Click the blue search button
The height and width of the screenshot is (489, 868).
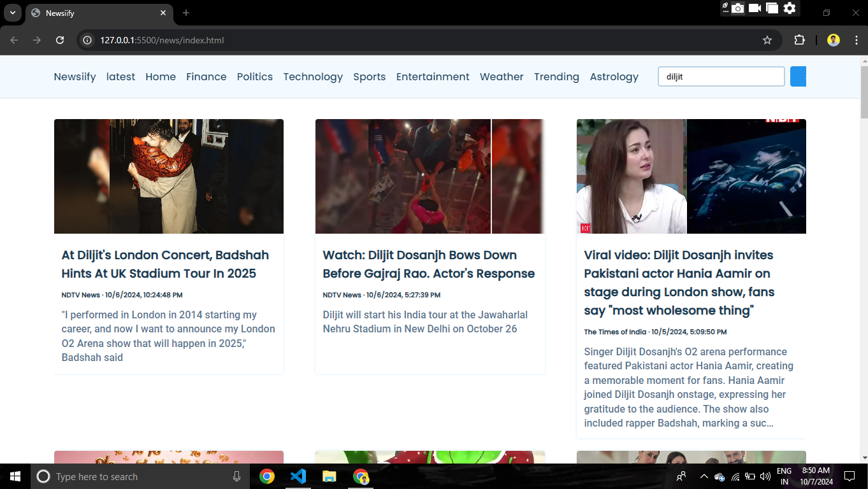(799, 76)
